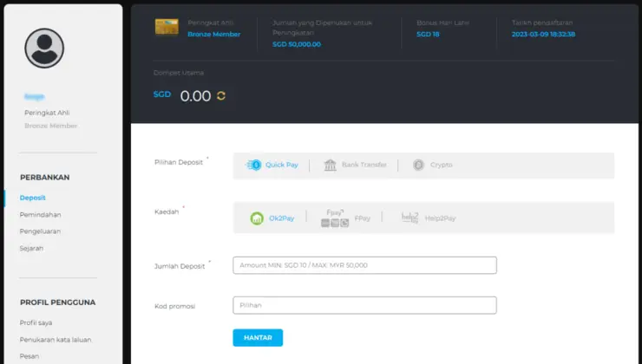Click the green Ok2Pay logo icon

click(x=257, y=218)
